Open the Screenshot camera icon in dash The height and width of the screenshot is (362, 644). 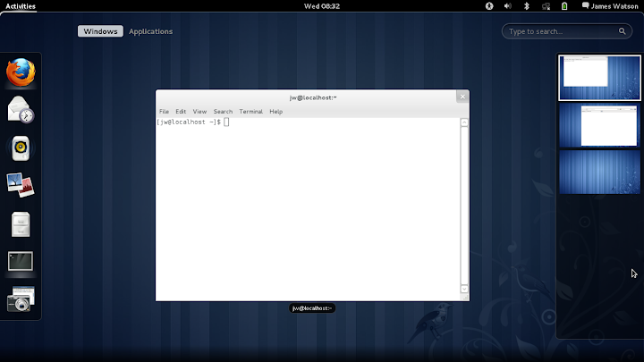[x=21, y=299]
